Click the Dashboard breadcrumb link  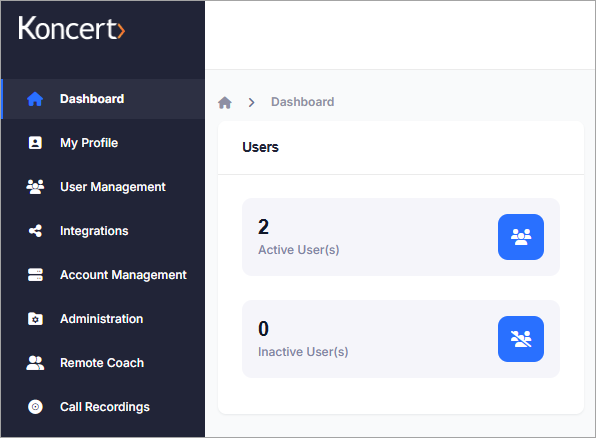pos(303,102)
